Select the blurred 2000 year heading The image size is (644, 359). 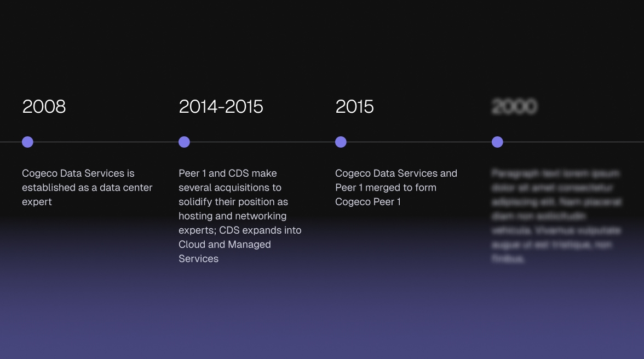(x=514, y=107)
